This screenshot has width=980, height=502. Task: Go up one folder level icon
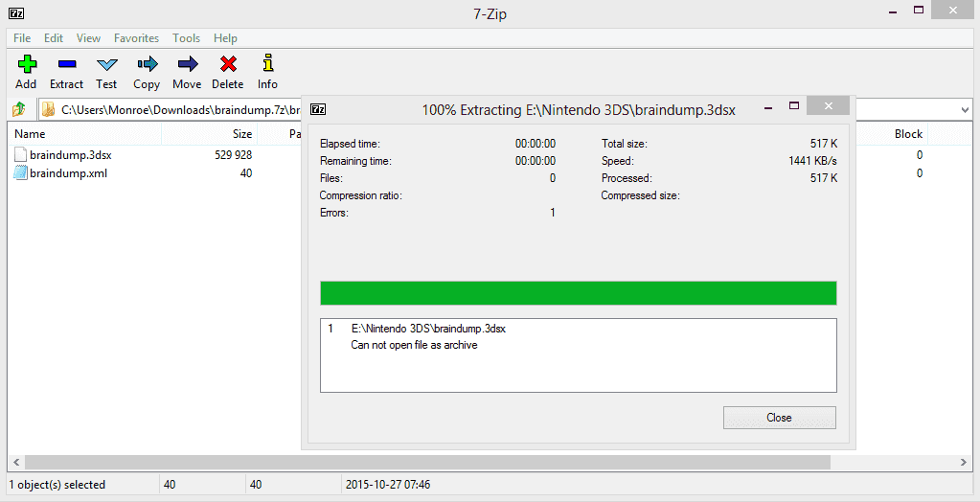click(x=19, y=109)
